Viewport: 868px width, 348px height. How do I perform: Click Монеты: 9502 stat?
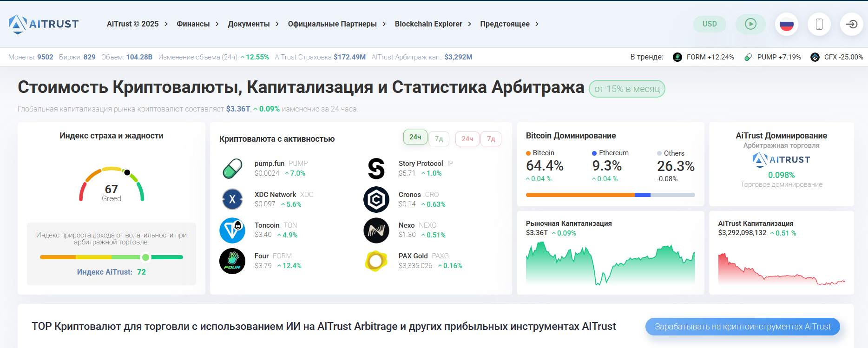(x=31, y=57)
